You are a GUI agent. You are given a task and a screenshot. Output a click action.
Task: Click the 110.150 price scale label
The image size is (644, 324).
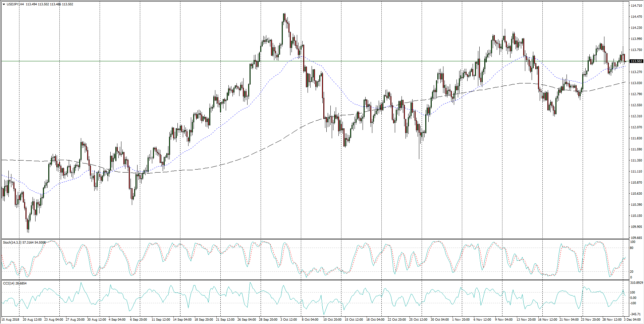pyautogui.click(x=636, y=216)
